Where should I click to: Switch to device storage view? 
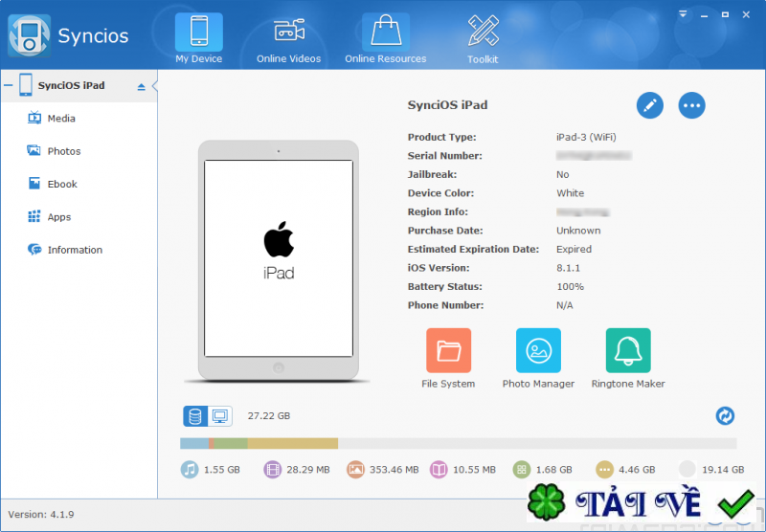(x=195, y=416)
